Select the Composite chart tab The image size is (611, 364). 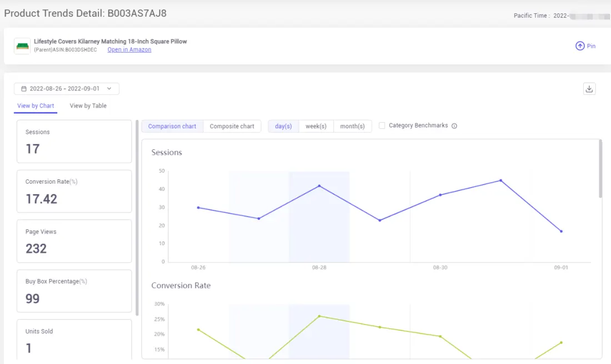tap(233, 126)
